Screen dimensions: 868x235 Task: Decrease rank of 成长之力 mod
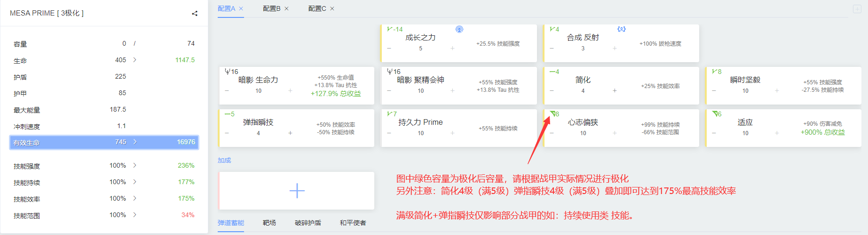[x=389, y=49]
